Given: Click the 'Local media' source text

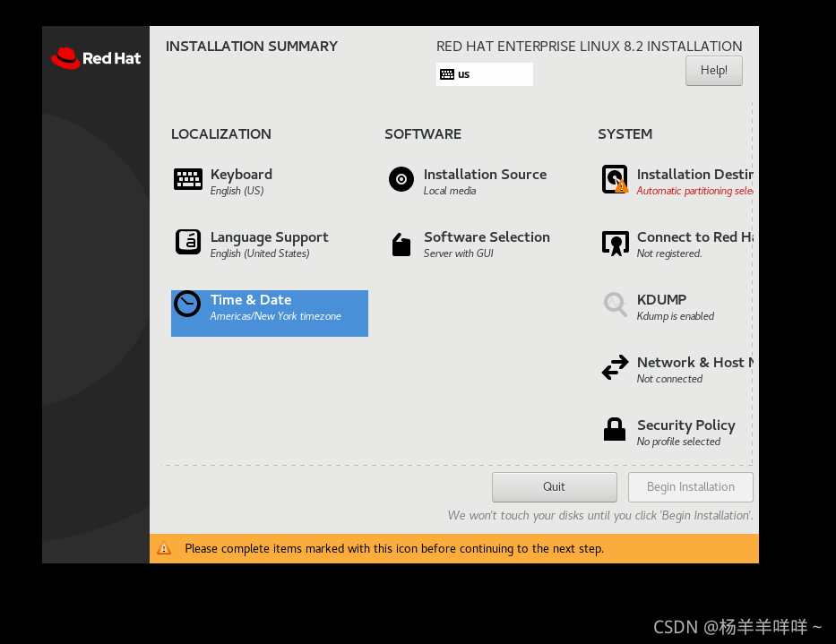Looking at the screenshot, I should click(x=450, y=191).
